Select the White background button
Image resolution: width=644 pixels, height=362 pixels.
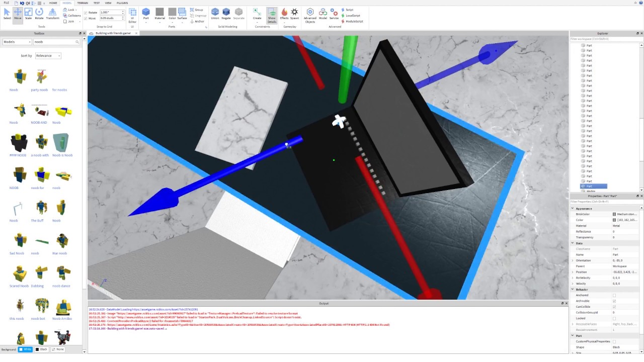25,349
